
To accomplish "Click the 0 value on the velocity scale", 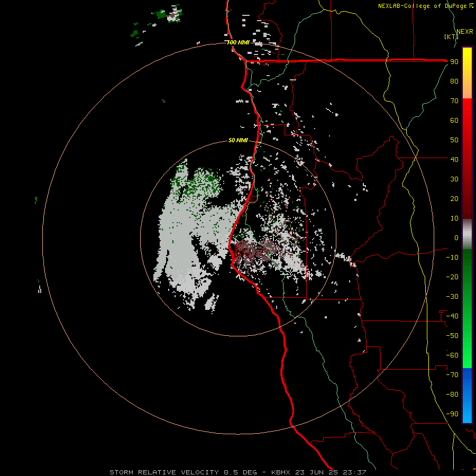I will tap(456, 237).
